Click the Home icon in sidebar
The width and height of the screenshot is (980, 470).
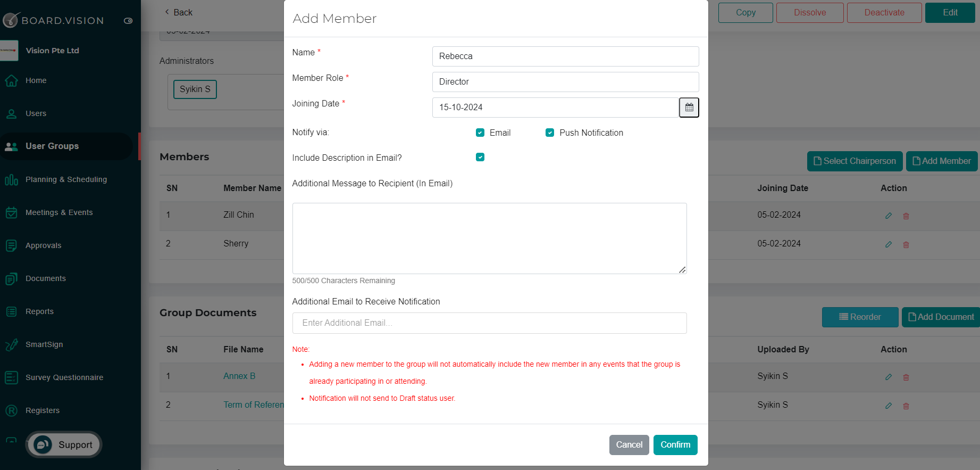[11, 81]
